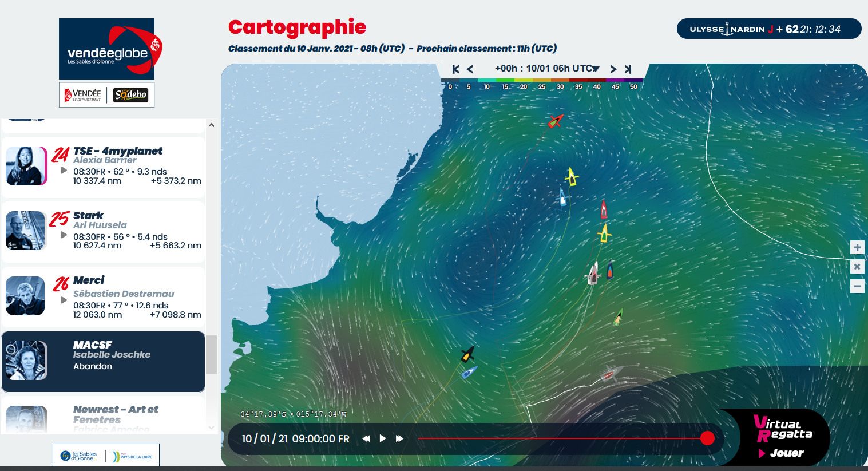The image size is (868, 471).
Task: Zoom out of the map with minus button
Action: point(857,286)
